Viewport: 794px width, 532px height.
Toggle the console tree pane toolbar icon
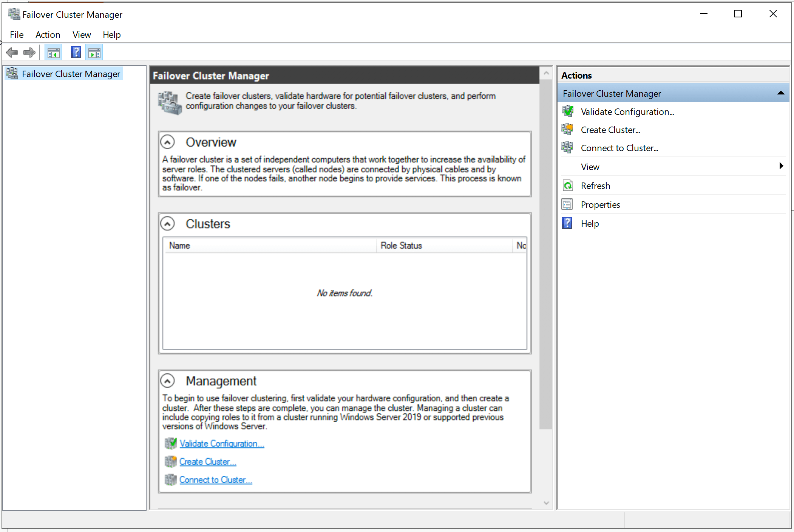coord(53,53)
